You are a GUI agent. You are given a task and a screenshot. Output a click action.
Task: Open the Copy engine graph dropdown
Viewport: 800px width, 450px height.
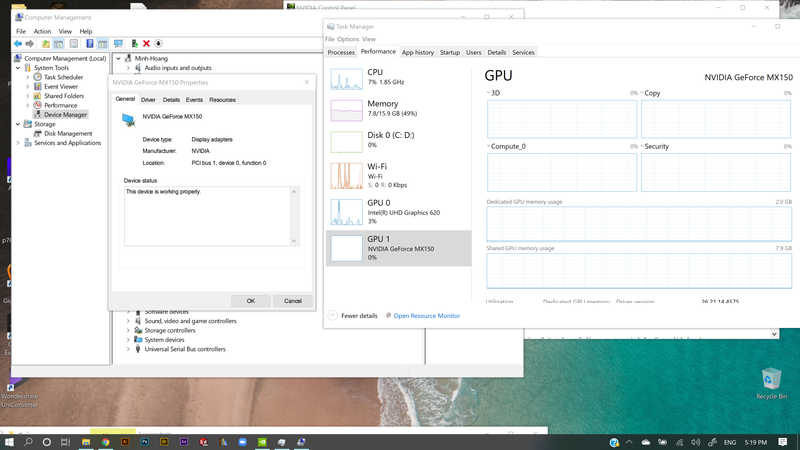pyautogui.click(x=642, y=93)
